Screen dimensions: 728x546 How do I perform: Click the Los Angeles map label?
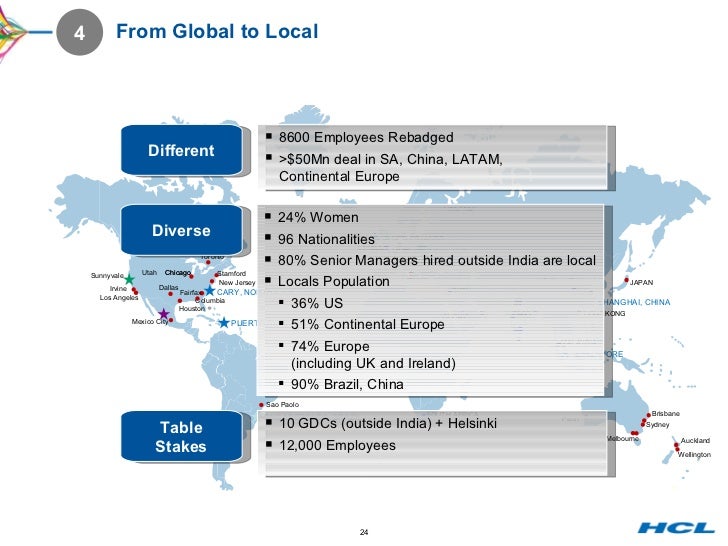(x=119, y=298)
